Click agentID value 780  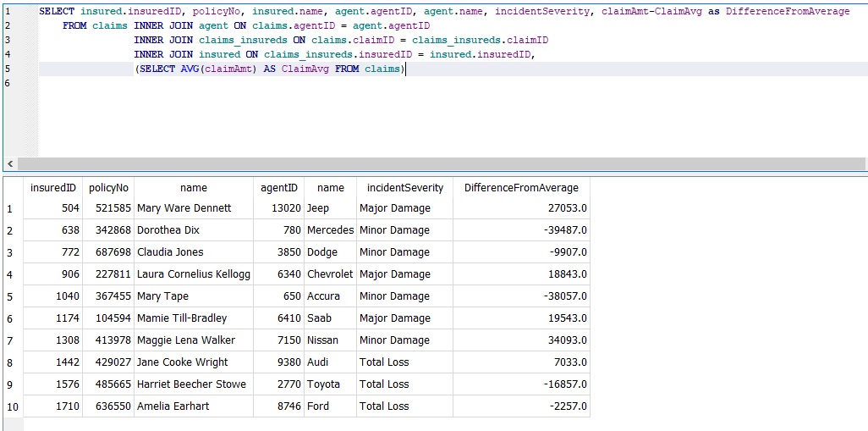tap(279, 230)
